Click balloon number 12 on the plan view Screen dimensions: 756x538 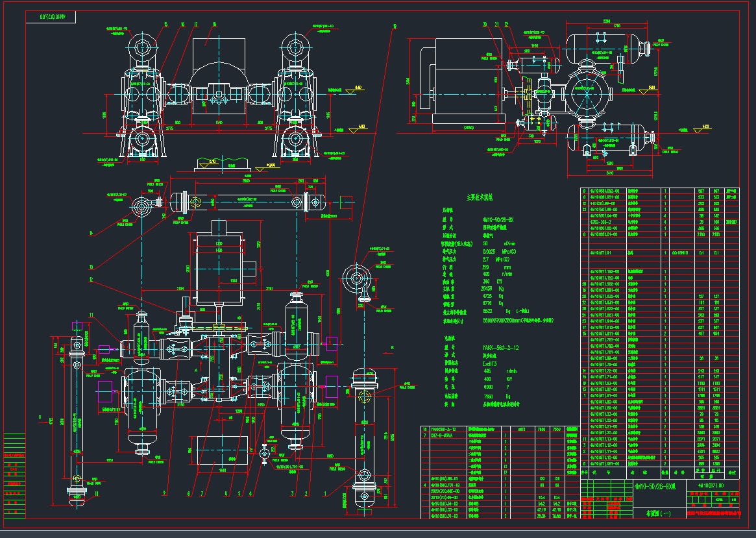coord(91,280)
